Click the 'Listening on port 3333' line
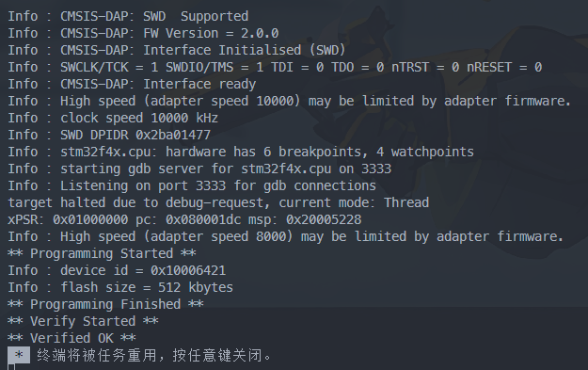 tap(192, 185)
